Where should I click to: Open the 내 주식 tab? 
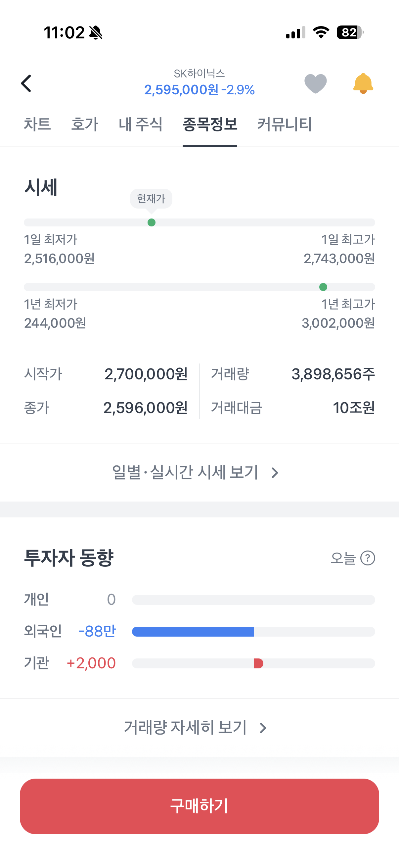[x=140, y=124]
